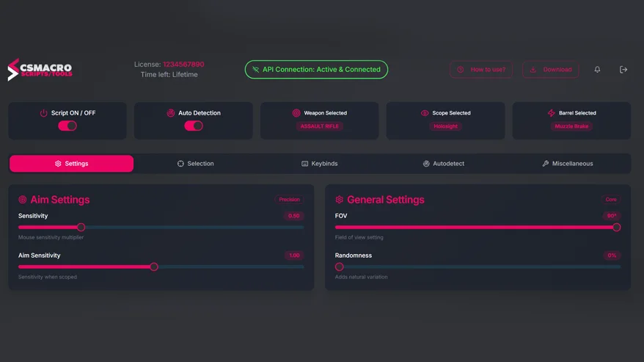The height and width of the screenshot is (362, 644).
Task: Toggle the Script ON / OFF switch
Action: [x=67, y=126]
